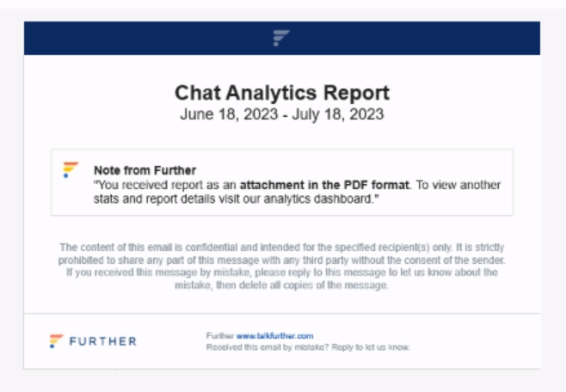Click the You received report as an text
Screen dimensions: 566x392
click(x=164, y=185)
